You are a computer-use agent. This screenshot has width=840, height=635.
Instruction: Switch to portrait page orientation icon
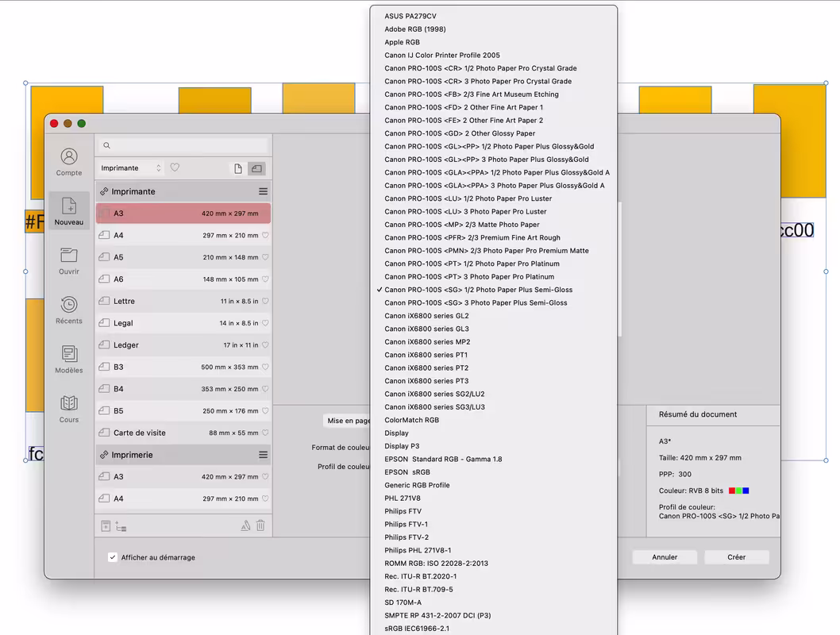238,168
